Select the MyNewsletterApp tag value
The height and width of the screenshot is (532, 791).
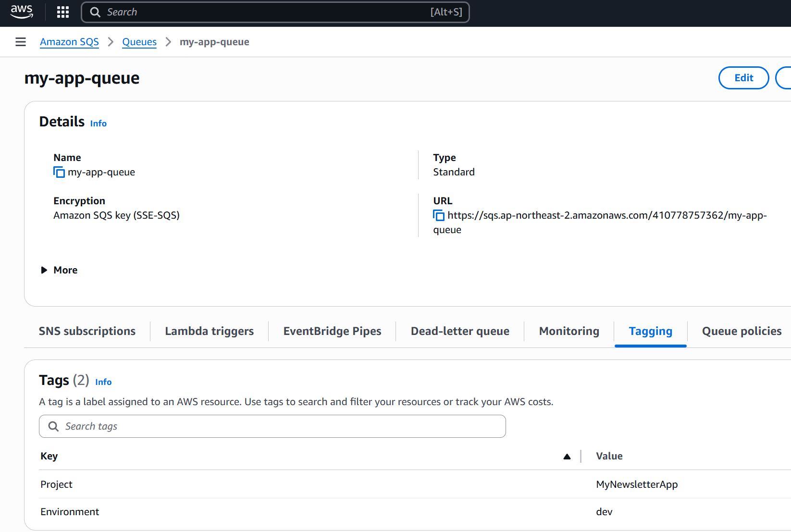pyautogui.click(x=637, y=484)
